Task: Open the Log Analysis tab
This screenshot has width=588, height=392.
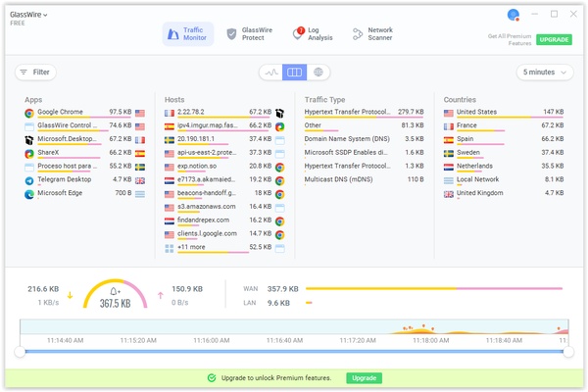Action: point(314,33)
